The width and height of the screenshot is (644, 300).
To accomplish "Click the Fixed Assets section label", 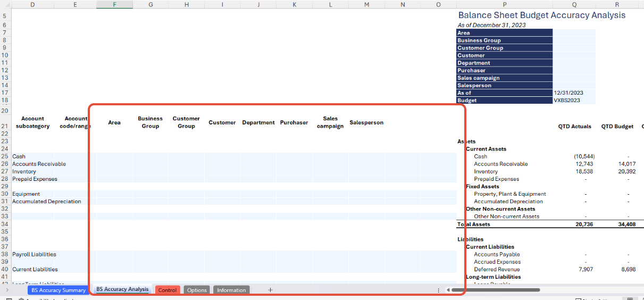I will 482,187.
